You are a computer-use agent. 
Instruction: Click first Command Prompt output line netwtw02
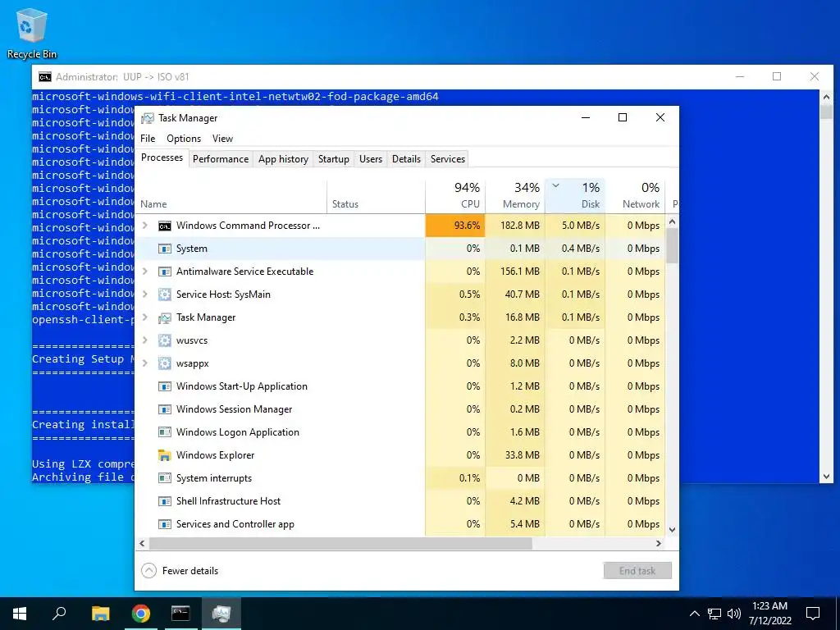click(x=235, y=97)
